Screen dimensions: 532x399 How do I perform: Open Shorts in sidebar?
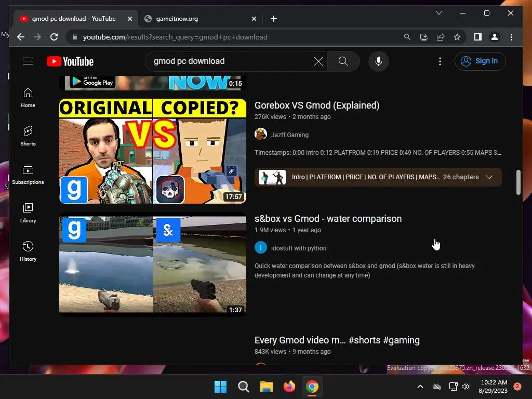pos(28,136)
